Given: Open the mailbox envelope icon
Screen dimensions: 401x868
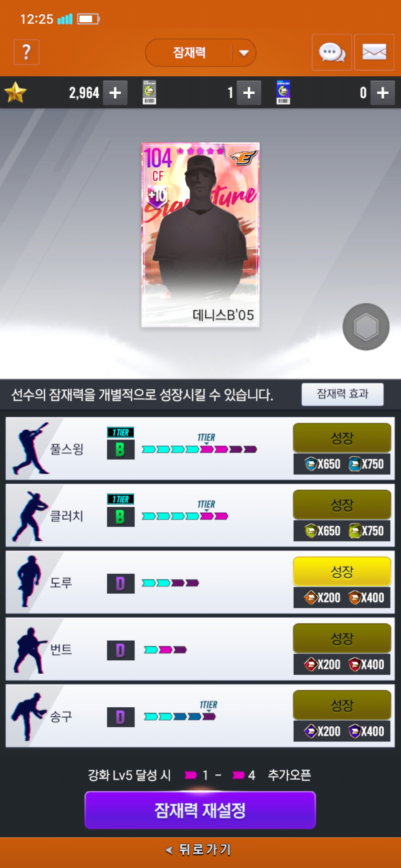Looking at the screenshot, I should (374, 52).
